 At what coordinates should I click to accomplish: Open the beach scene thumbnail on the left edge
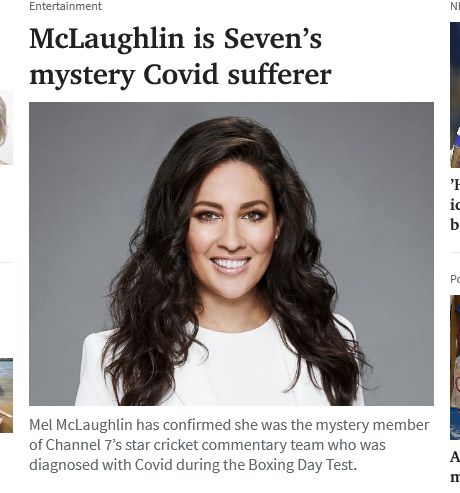click(6, 395)
